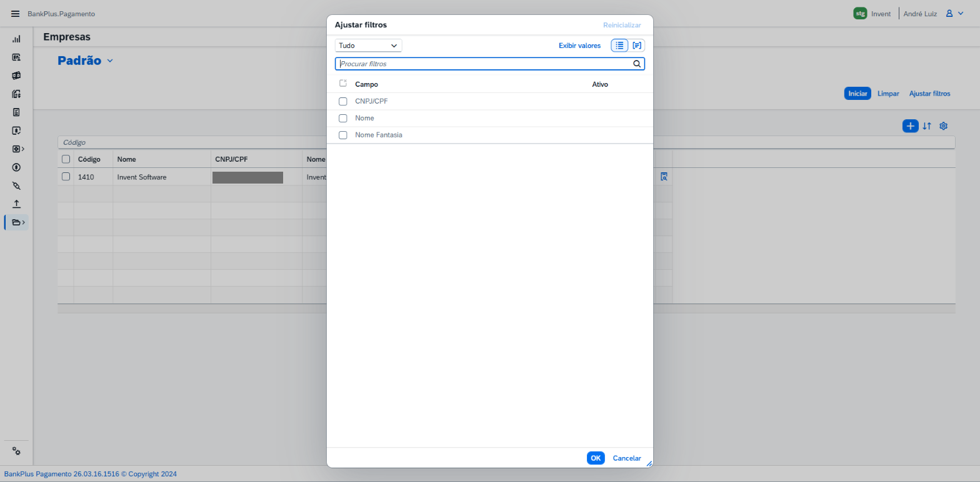Check the Nome Fantasia filter checkbox
Image resolution: width=980 pixels, height=482 pixels.
click(342, 135)
